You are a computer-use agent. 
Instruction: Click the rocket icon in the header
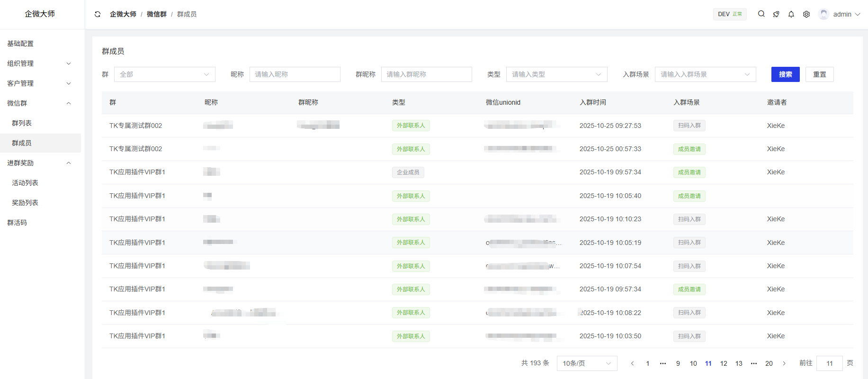click(776, 14)
